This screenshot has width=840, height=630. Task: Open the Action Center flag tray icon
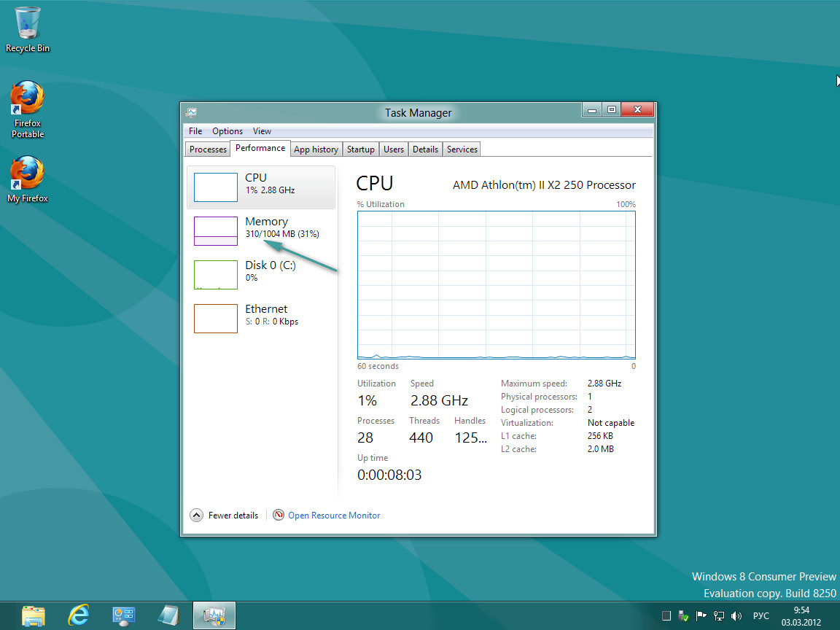click(701, 615)
